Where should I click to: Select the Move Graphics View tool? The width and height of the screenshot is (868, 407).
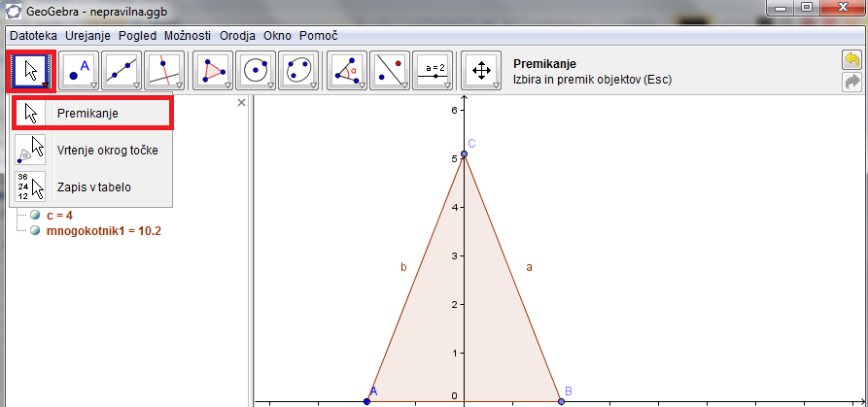tap(480, 70)
